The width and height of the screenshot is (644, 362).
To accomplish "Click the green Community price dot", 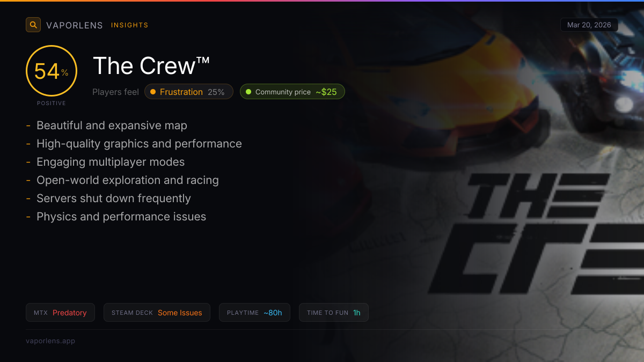I will (x=248, y=92).
